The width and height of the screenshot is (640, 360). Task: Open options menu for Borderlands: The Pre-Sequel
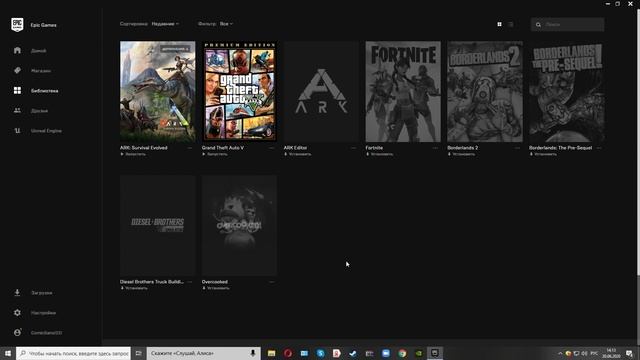tap(599, 148)
